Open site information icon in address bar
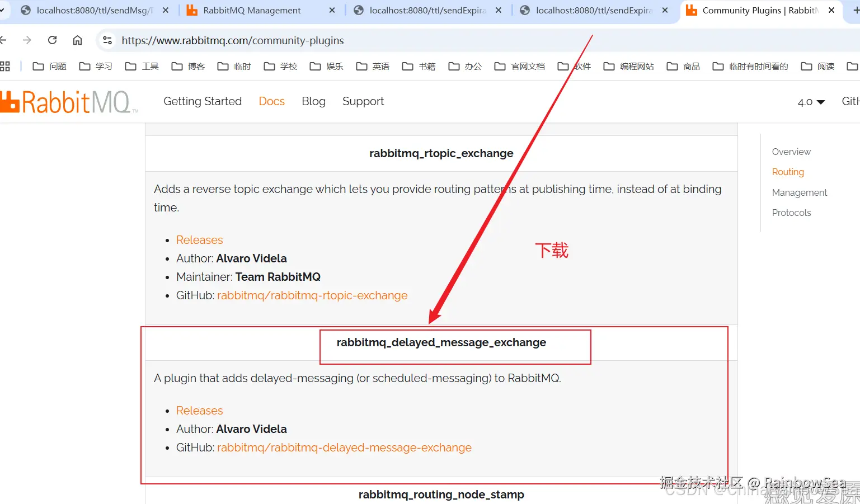 coord(107,40)
